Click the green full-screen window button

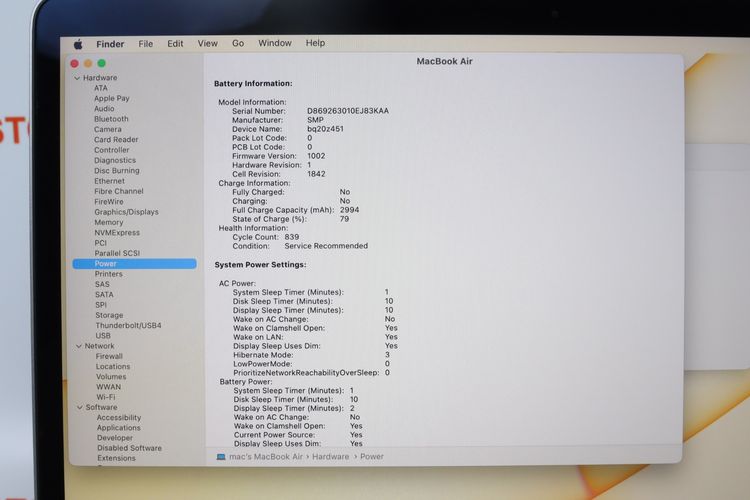pyautogui.click(x=101, y=63)
